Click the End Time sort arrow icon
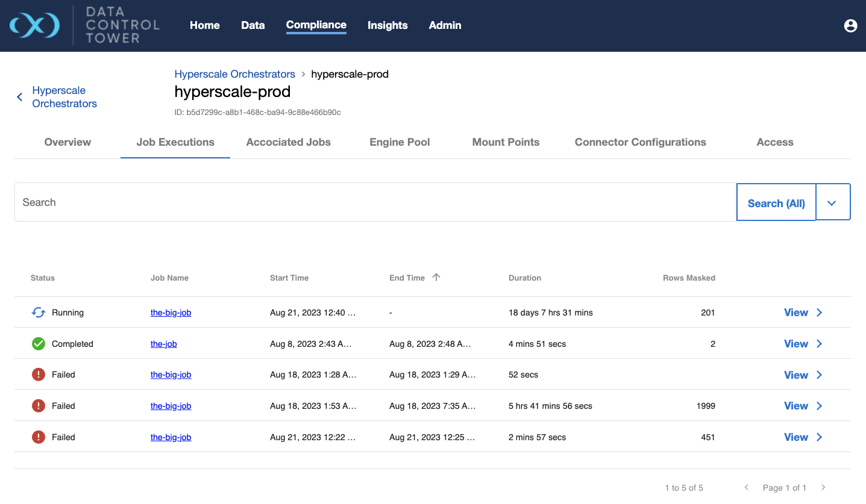The width and height of the screenshot is (866, 504). pyautogui.click(x=436, y=278)
